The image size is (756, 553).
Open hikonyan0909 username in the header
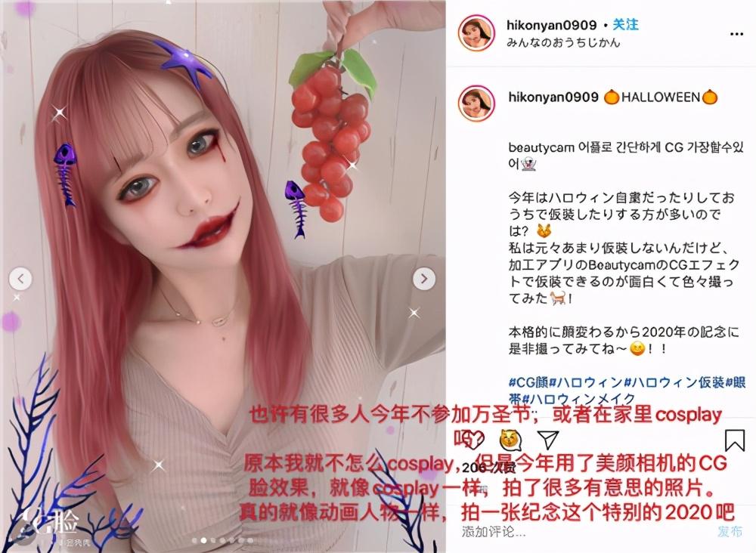tap(552, 25)
